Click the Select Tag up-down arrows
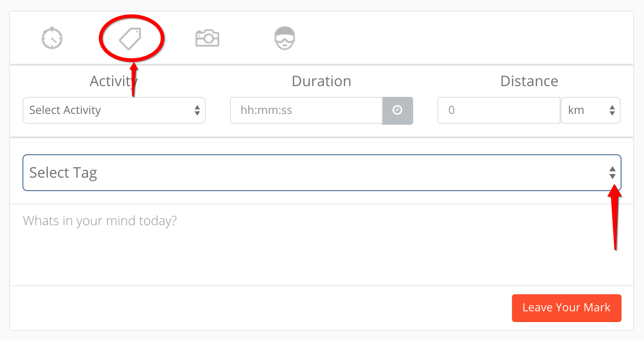The height and width of the screenshot is (340, 644). [612, 173]
